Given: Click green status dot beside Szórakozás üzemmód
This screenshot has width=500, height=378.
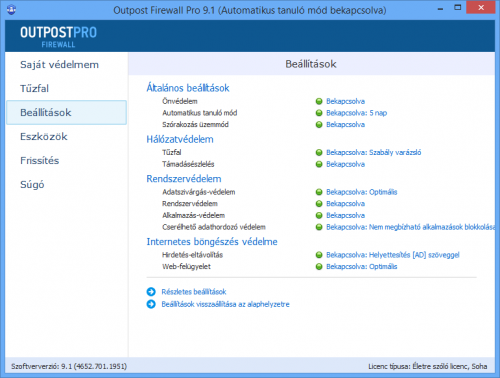Looking at the screenshot, I should (319, 125).
